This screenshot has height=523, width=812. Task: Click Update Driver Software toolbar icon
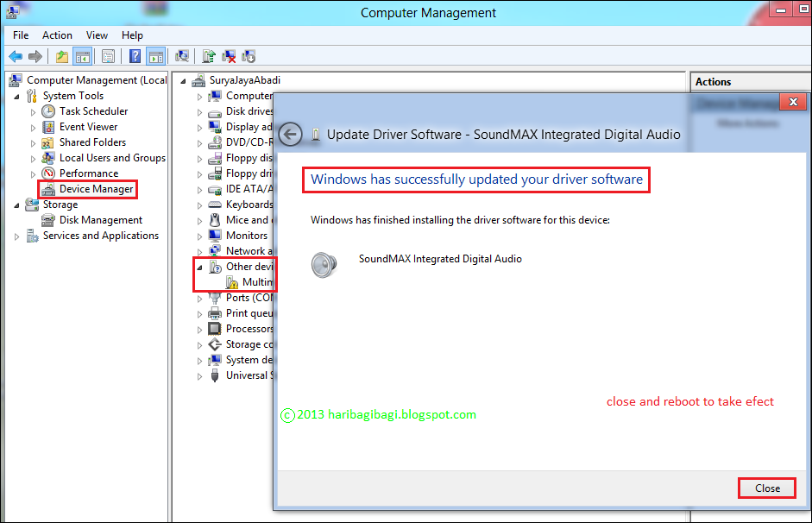pyautogui.click(x=209, y=56)
